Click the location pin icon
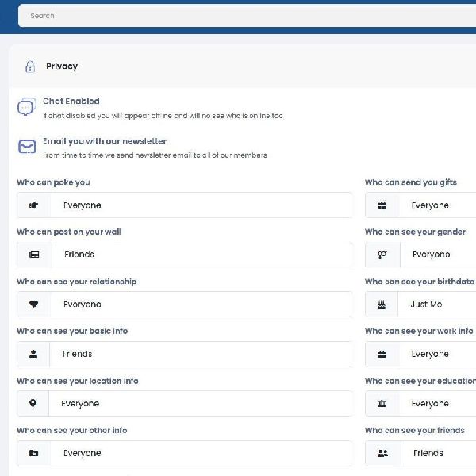The width and height of the screenshot is (476, 476). click(x=33, y=404)
